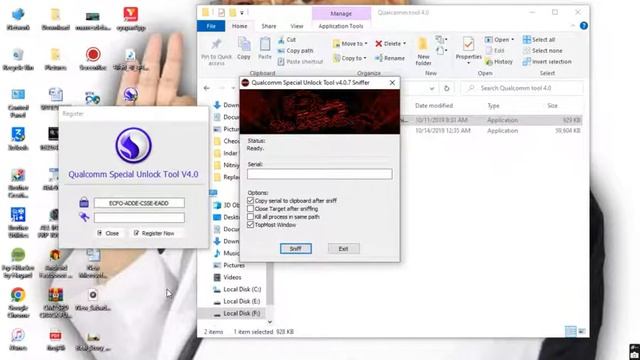Open Google Chrome desktop shortcut

(18, 302)
